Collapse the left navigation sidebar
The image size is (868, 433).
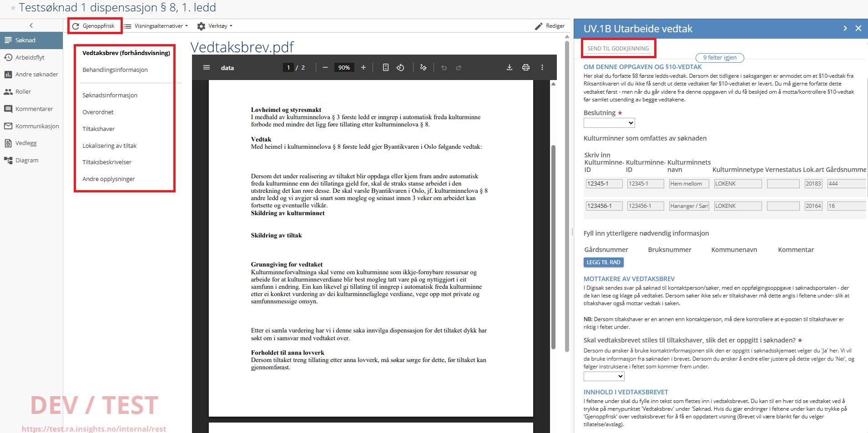31,25
